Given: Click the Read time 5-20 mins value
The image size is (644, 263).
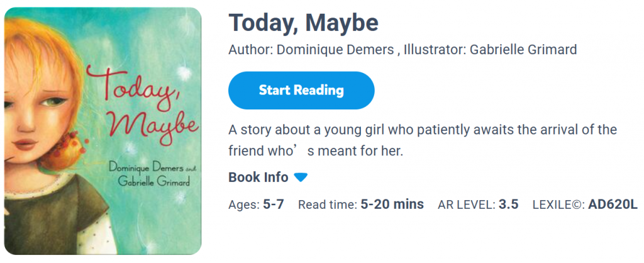Looking at the screenshot, I should coord(392,204).
